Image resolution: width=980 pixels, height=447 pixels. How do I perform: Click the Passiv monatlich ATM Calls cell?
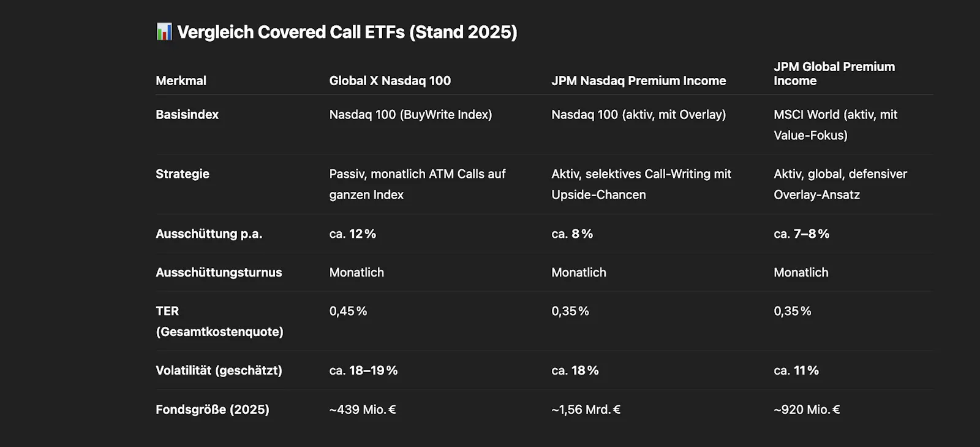click(417, 184)
